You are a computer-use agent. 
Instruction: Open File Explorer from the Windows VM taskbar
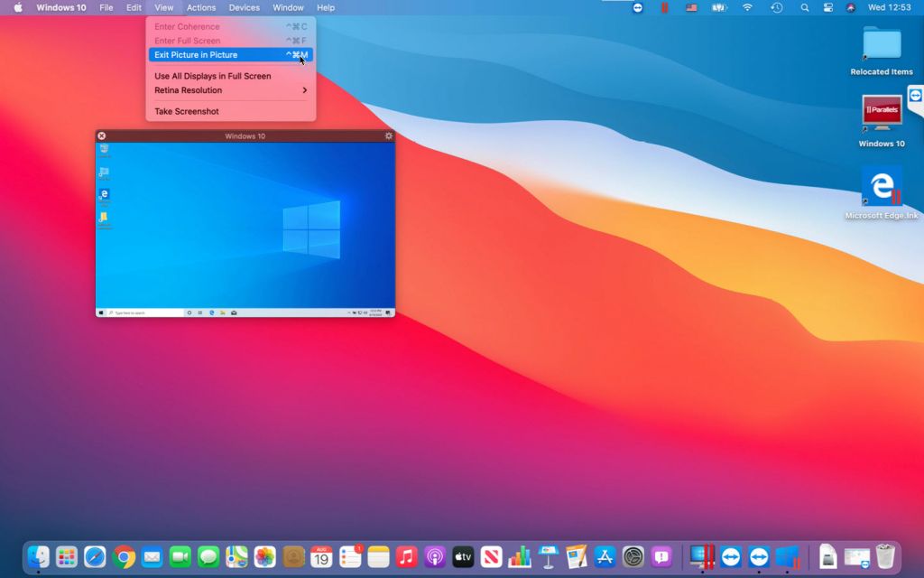[222, 312]
